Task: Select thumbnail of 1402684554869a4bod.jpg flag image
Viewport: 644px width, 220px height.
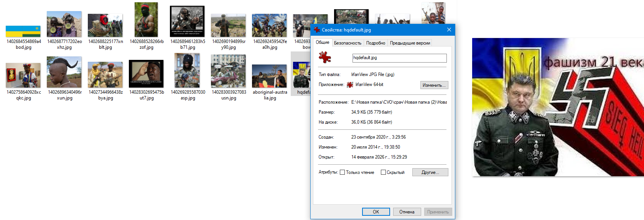Action: pos(23,31)
